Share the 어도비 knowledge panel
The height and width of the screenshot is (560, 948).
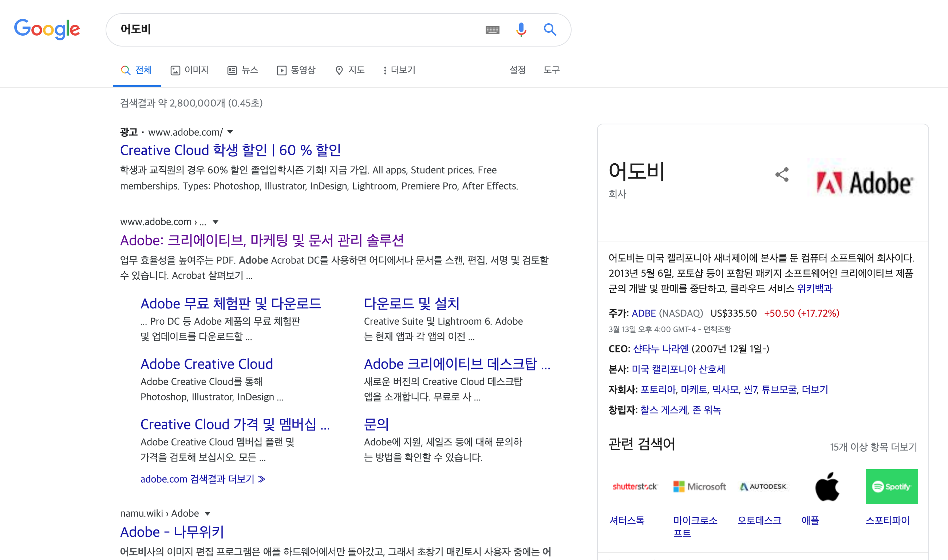tap(782, 175)
